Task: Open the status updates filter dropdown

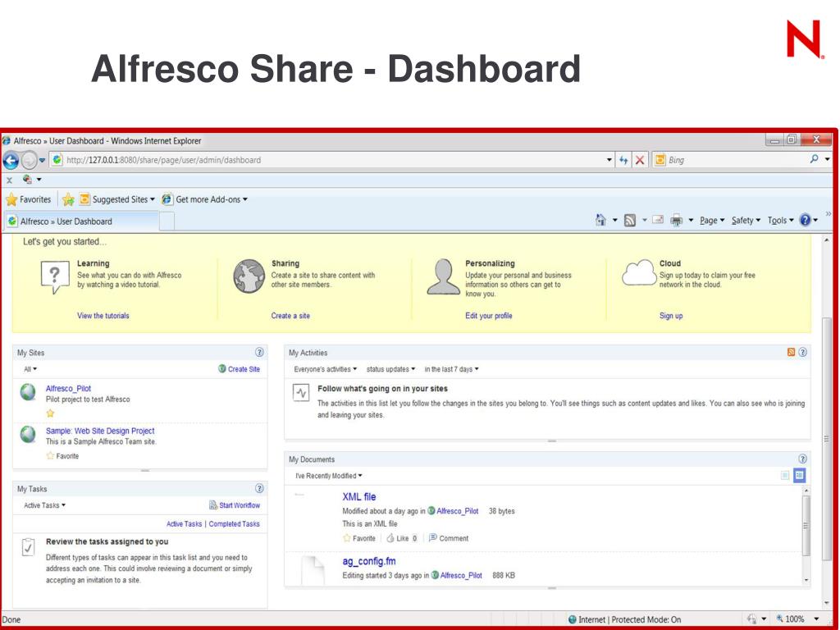Action: [x=390, y=369]
